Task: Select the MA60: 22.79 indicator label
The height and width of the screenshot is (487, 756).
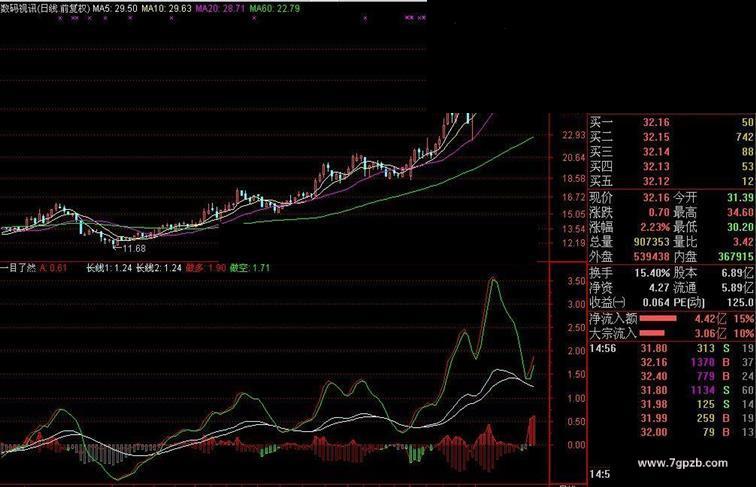Action: (274, 9)
